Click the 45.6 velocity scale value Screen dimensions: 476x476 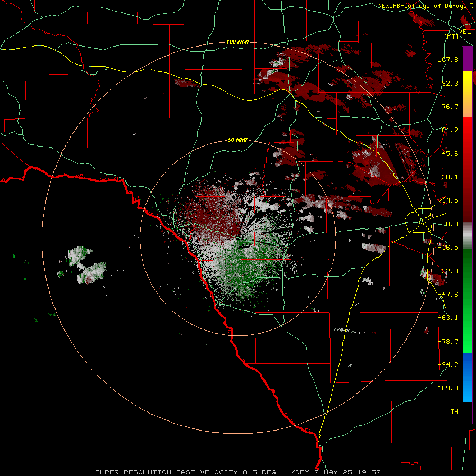[x=450, y=153]
